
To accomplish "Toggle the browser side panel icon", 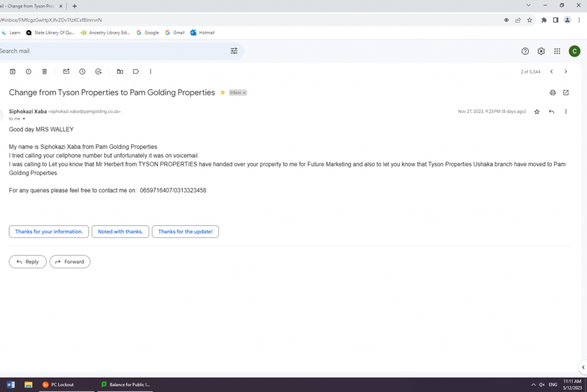I will pyautogui.click(x=555, y=20).
